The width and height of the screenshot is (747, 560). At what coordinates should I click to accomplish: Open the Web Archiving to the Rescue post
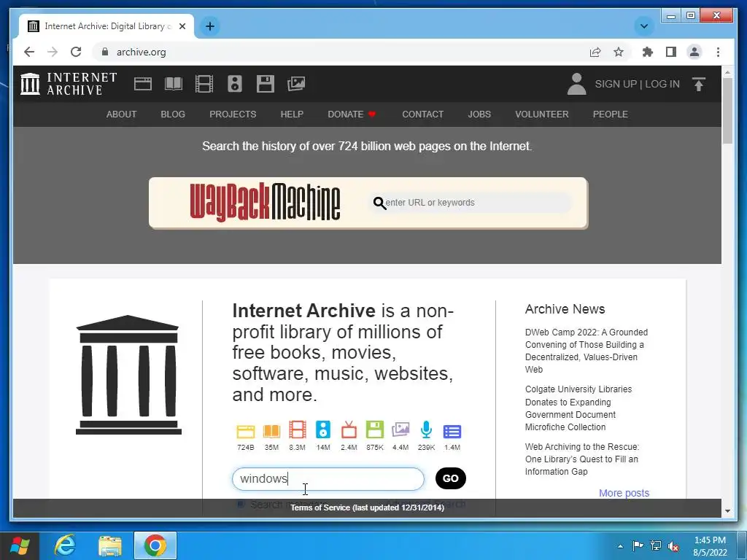[581, 459]
